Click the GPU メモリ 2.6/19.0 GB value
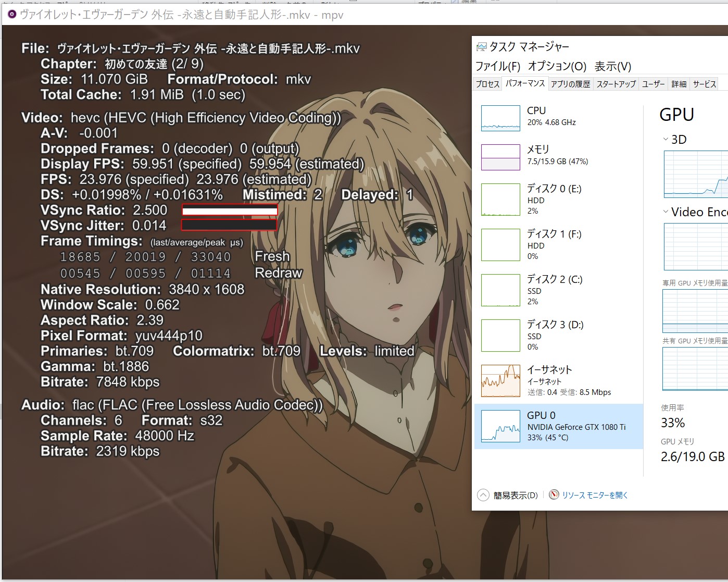 pyautogui.click(x=693, y=456)
